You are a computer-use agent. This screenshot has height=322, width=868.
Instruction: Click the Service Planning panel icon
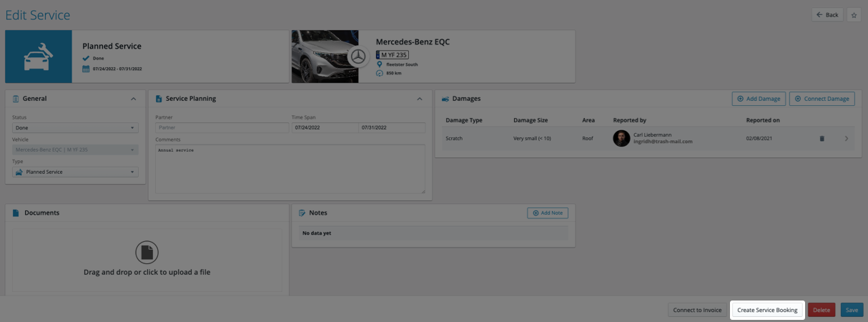click(x=159, y=99)
